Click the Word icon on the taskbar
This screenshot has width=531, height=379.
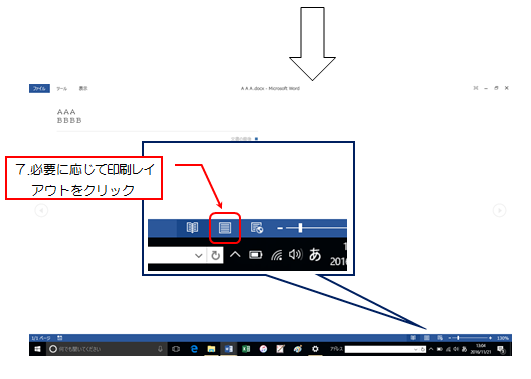pyautogui.click(x=229, y=349)
